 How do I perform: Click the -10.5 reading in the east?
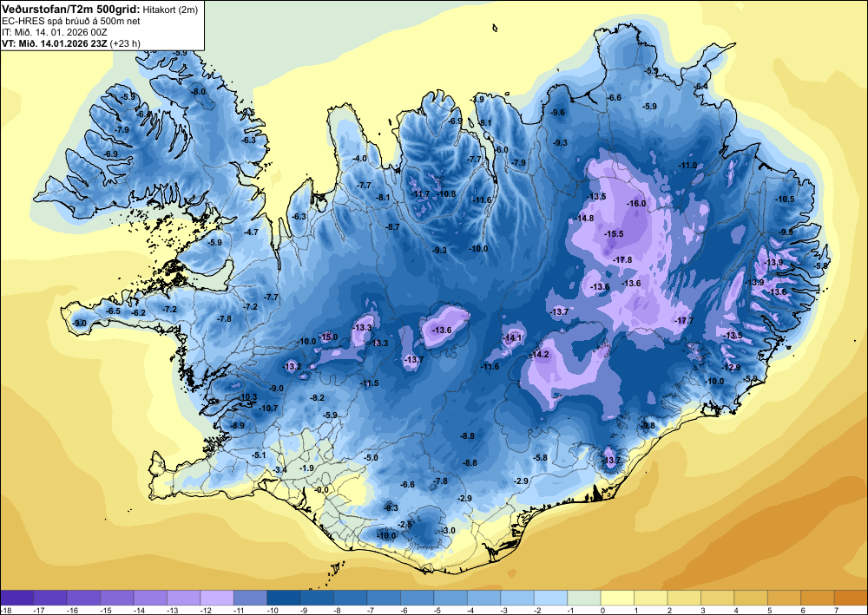tap(785, 200)
